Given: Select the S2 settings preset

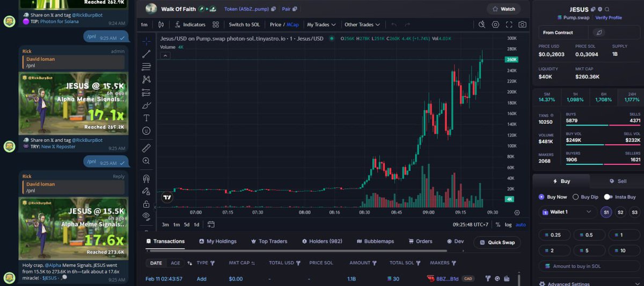Looking at the screenshot, I should [x=620, y=212].
